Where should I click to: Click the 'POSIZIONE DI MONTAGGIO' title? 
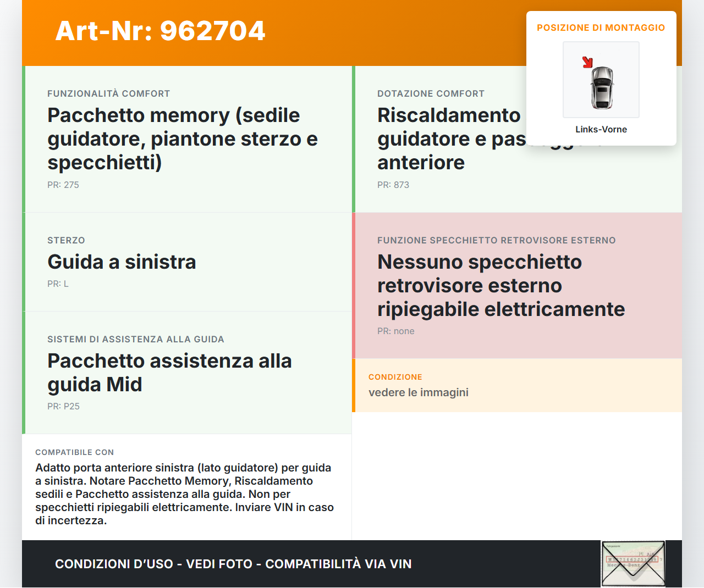601,27
